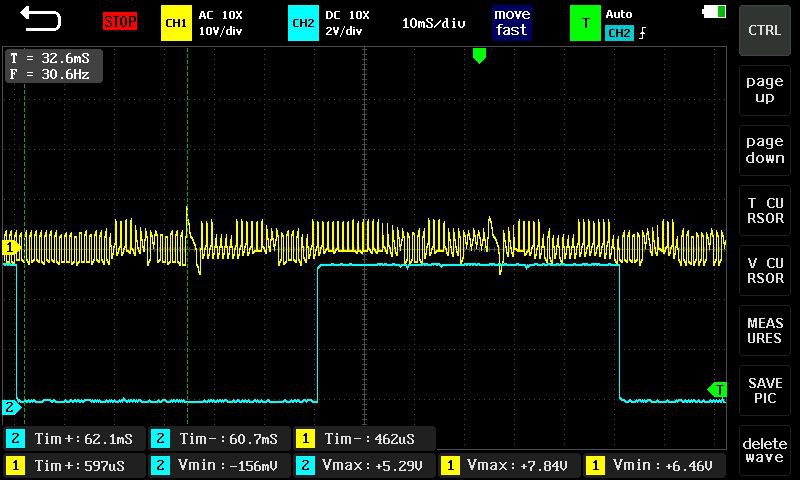Open the CTRL menu button
This screenshot has width=800, height=480.
[764, 31]
